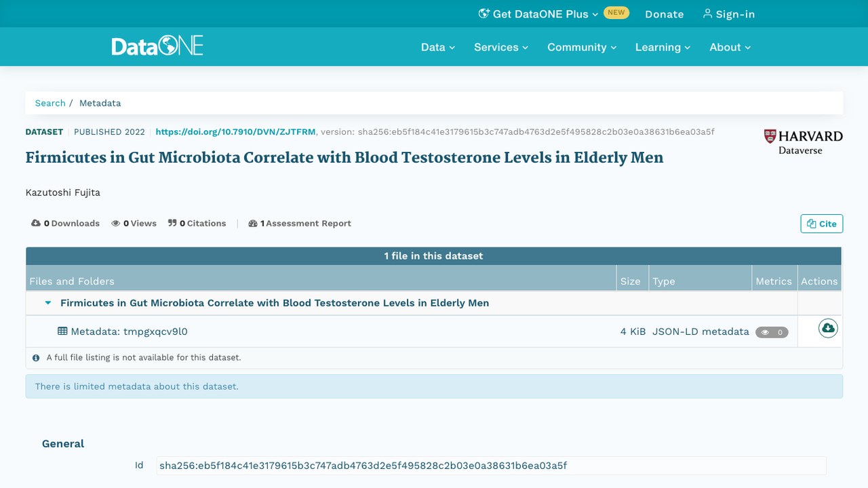The image size is (868, 488).
Task: Click the views metric eye badge
Action: (772, 332)
